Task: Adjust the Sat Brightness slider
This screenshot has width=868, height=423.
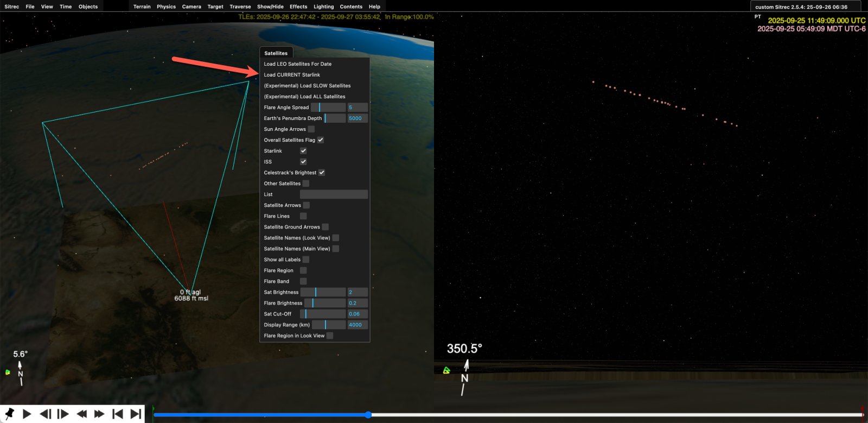Action: coord(323,292)
